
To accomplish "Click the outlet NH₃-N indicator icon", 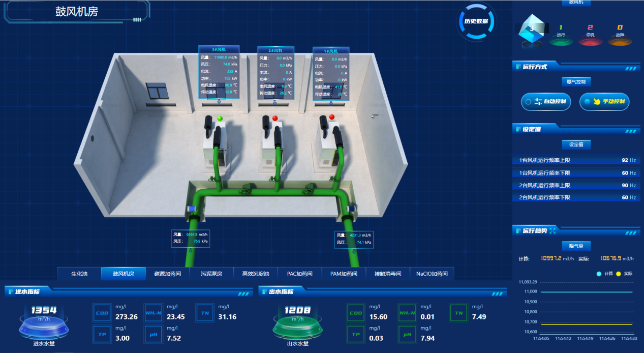I will (407, 313).
